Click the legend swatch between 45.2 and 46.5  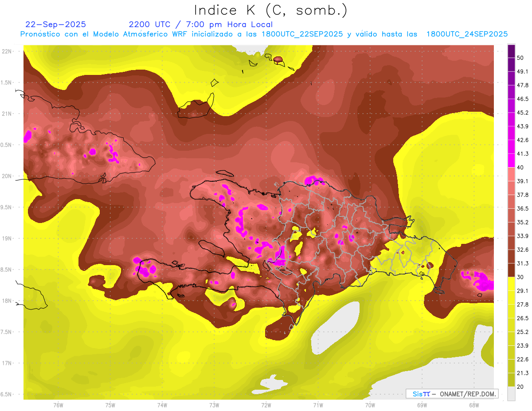[512, 106]
